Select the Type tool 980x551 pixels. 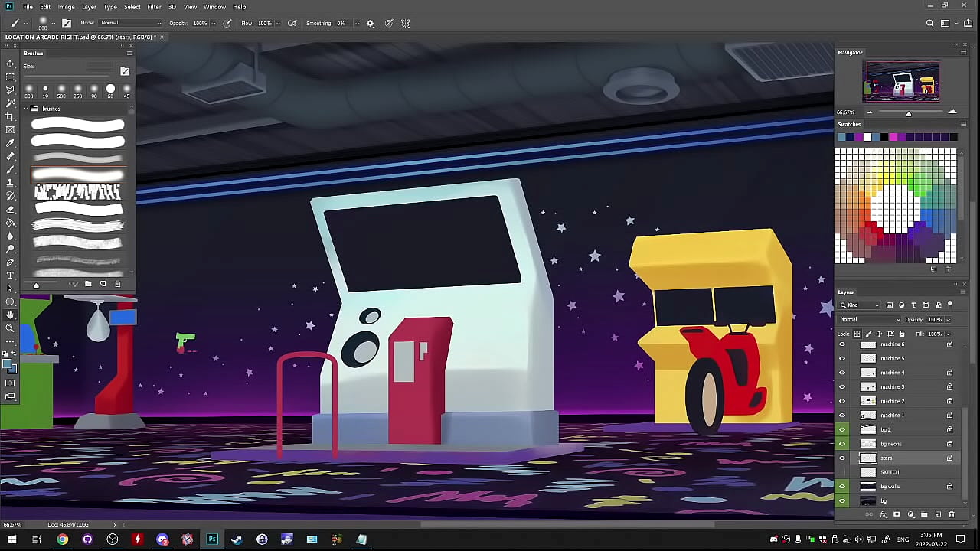click(x=10, y=275)
